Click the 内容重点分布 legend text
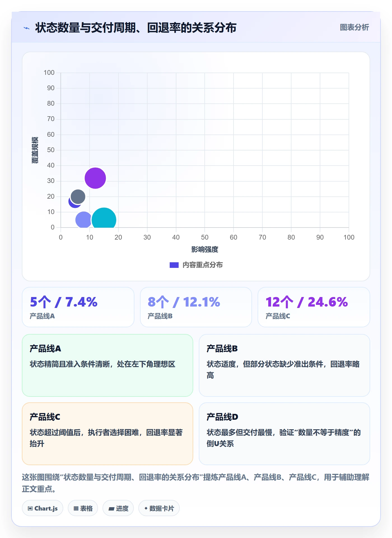The width and height of the screenshot is (392, 538). [x=202, y=265]
